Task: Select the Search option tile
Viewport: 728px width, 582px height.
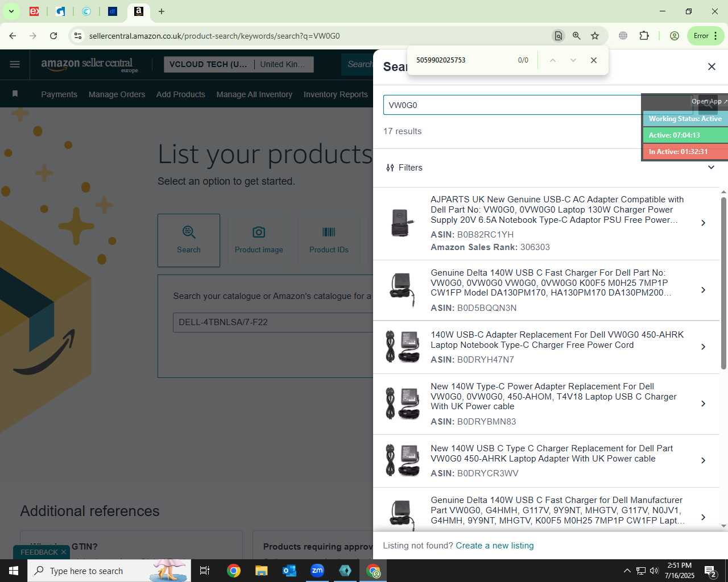Action: pos(189,240)
